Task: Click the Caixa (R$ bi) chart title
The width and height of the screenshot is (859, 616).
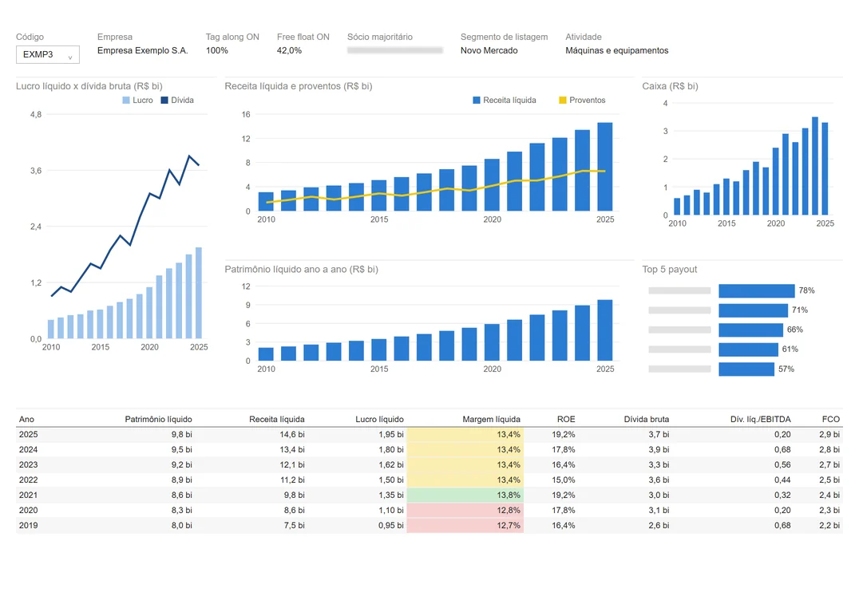Action: (670, 86)
